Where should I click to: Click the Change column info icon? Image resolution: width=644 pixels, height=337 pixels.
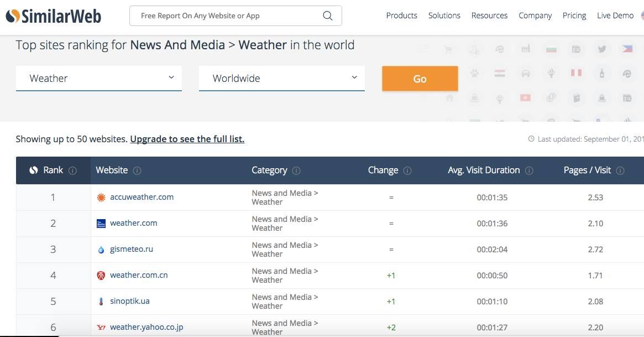pos(407,170)
